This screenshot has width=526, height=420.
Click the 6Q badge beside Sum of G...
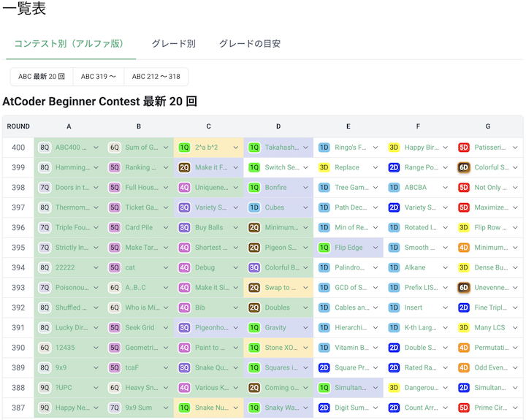pyautogui.click(x=115, y=148)
